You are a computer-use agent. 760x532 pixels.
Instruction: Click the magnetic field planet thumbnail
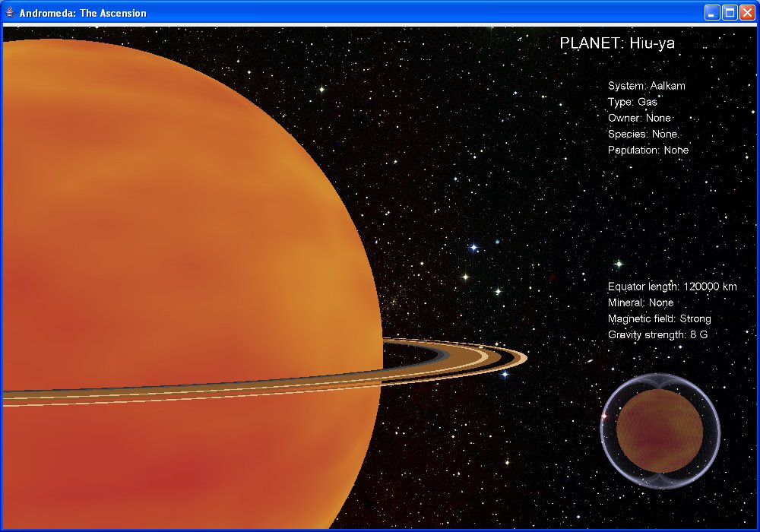pyautogui.click(x=660, y=431)
